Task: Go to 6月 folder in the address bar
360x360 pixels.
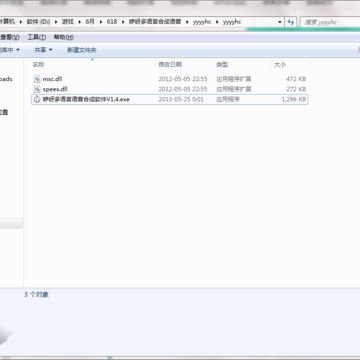Action: point(90,22)
